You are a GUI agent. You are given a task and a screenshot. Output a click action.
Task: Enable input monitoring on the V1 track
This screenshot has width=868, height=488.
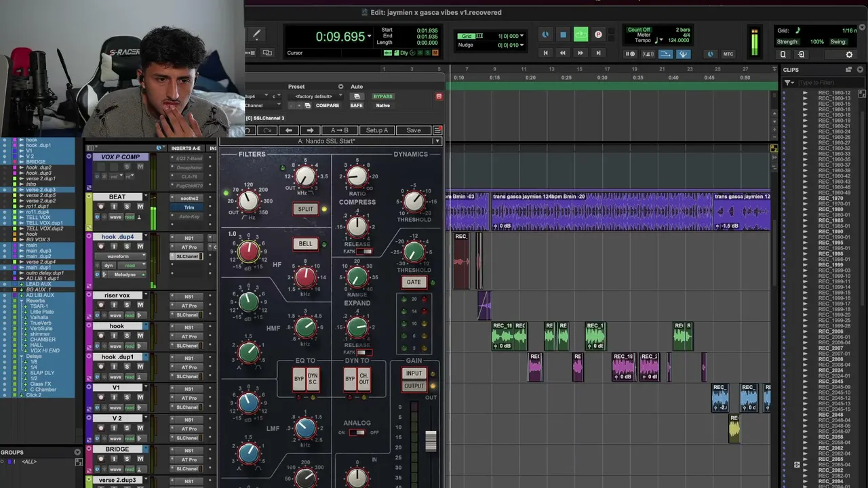click(113, 398)
